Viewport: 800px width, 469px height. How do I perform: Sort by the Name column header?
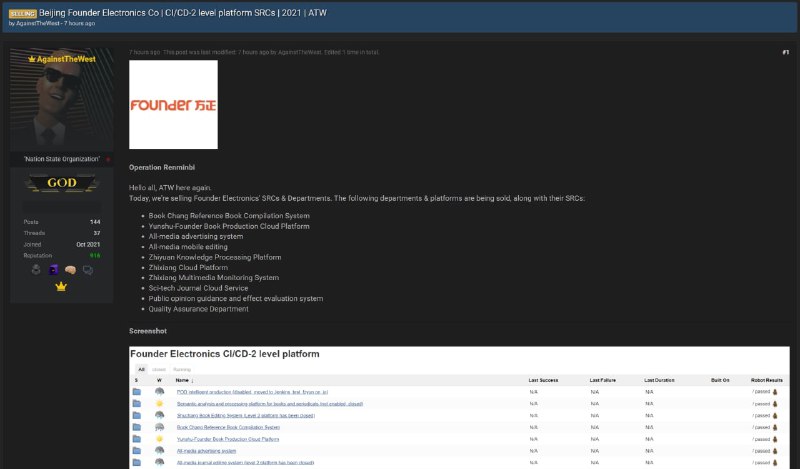(184, 380)
